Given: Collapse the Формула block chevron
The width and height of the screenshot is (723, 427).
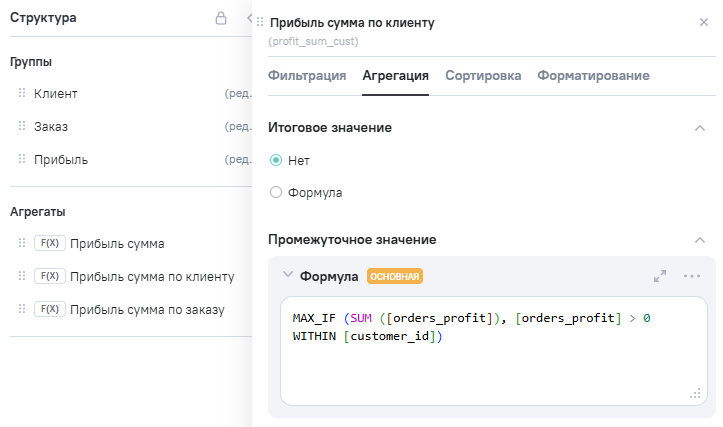Looking at the screenshot, I should click(x=288, y=275).
